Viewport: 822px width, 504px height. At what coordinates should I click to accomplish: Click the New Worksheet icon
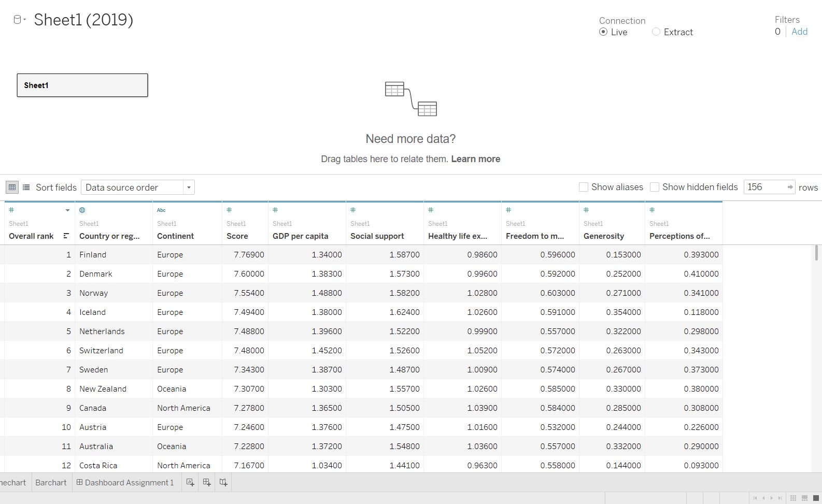[190, 482]
